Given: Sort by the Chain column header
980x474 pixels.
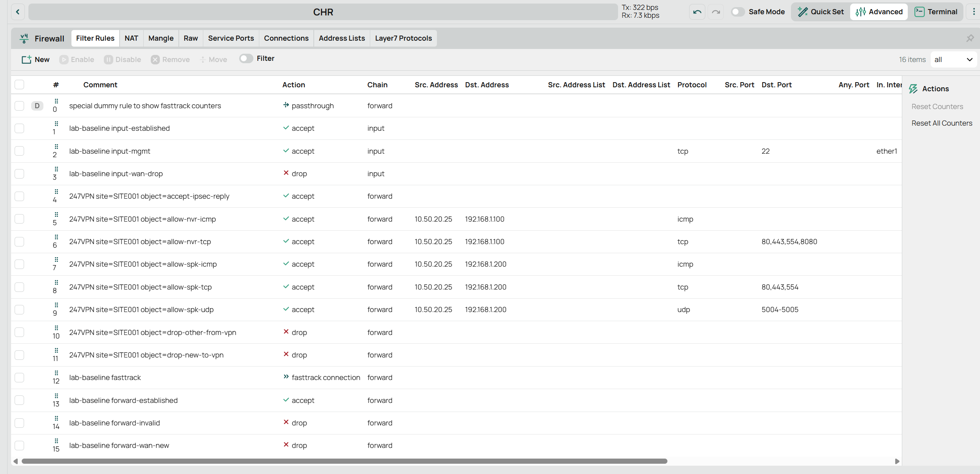Looking at the screenshot, I should (x=377, y=85).
